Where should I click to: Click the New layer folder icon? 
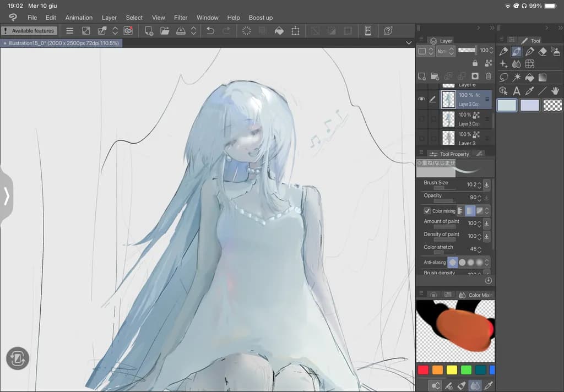(435, 76)
